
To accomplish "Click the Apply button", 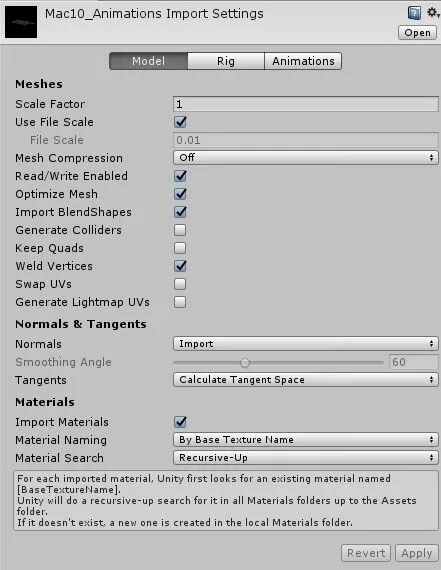I will point(417,553).
